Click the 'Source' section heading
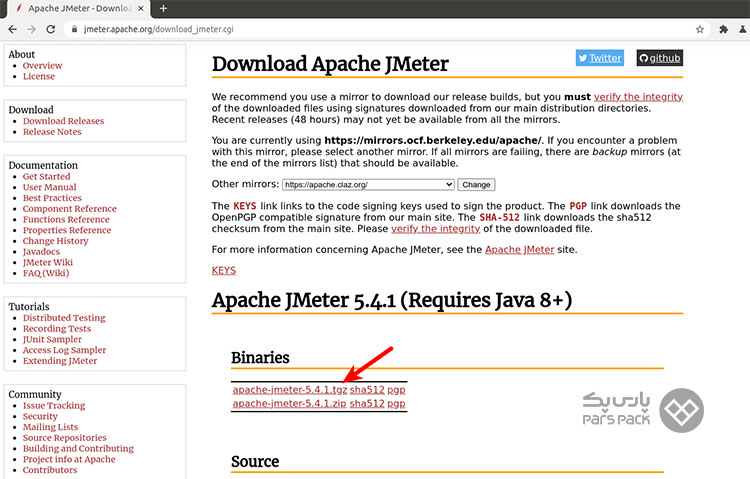Image resolution: width=750 pixels, height=479 pixels. coord(255,461)
